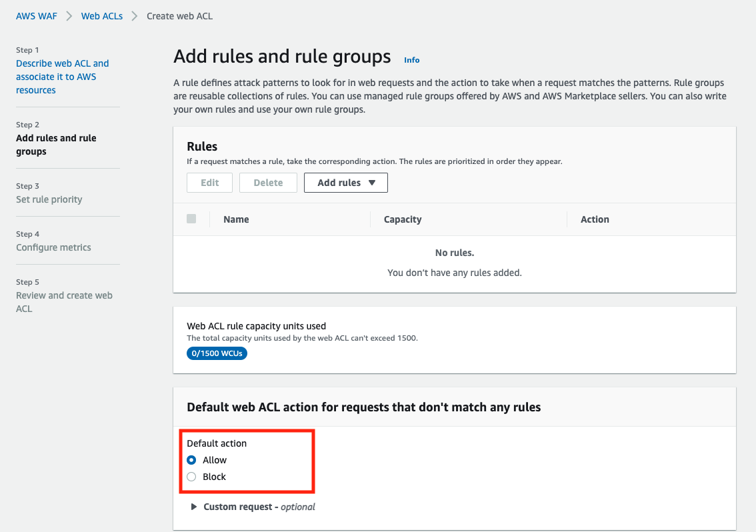Select the Allow default action
This screenshot has width=756, height=532.
coord(192,460)
